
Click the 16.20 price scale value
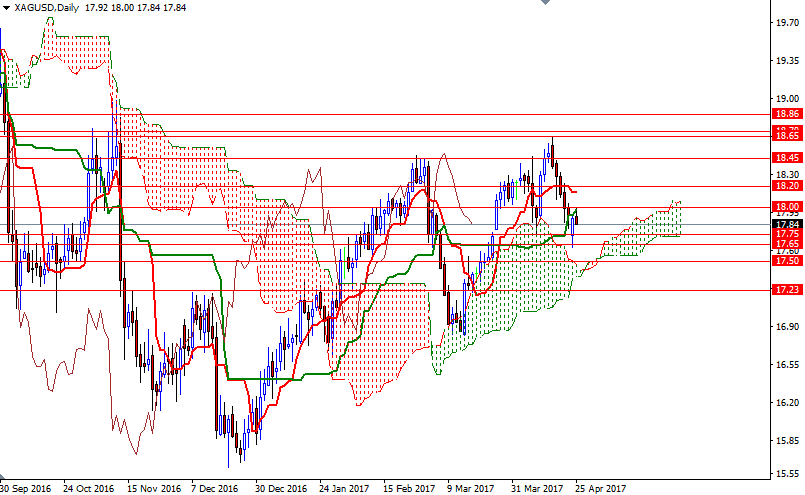point(788,403)
